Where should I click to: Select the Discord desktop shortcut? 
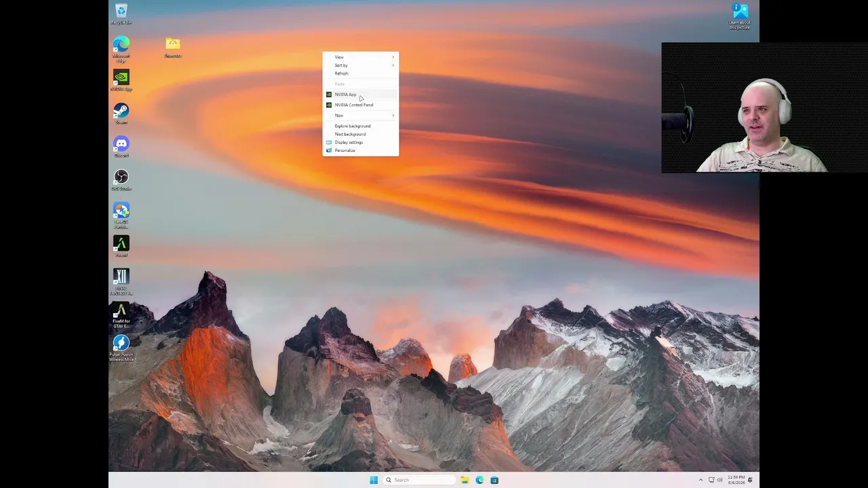click(x=121, y=147)
